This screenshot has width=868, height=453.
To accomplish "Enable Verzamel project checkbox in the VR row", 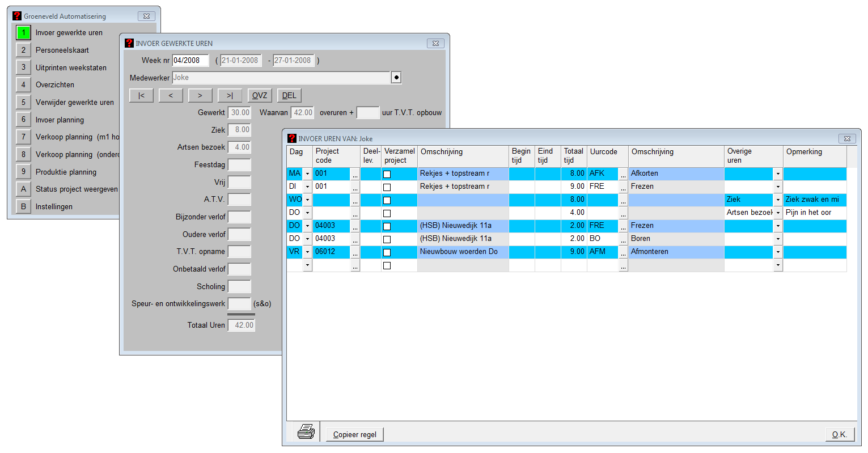I will pyautogui.click(x=387, y=252).
